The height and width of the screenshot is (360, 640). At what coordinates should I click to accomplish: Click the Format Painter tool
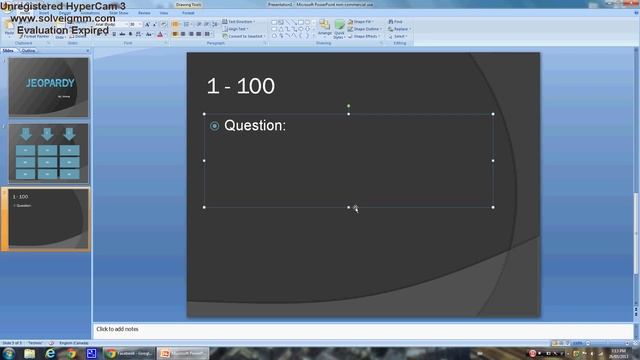coord(34,36)
